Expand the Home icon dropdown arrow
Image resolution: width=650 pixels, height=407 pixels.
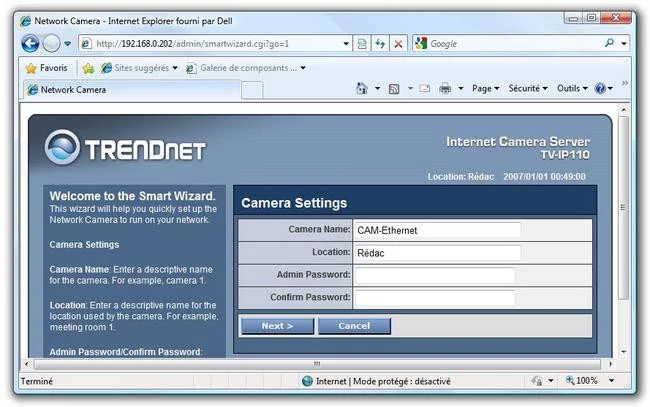coord(377,88)
